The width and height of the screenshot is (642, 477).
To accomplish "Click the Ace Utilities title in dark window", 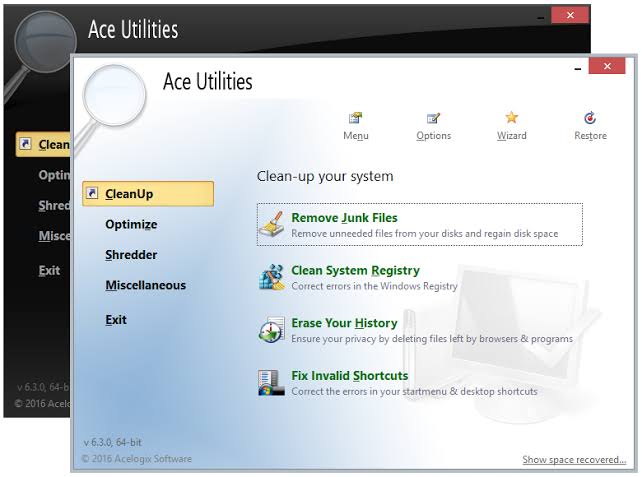I will tap(133, 29).
